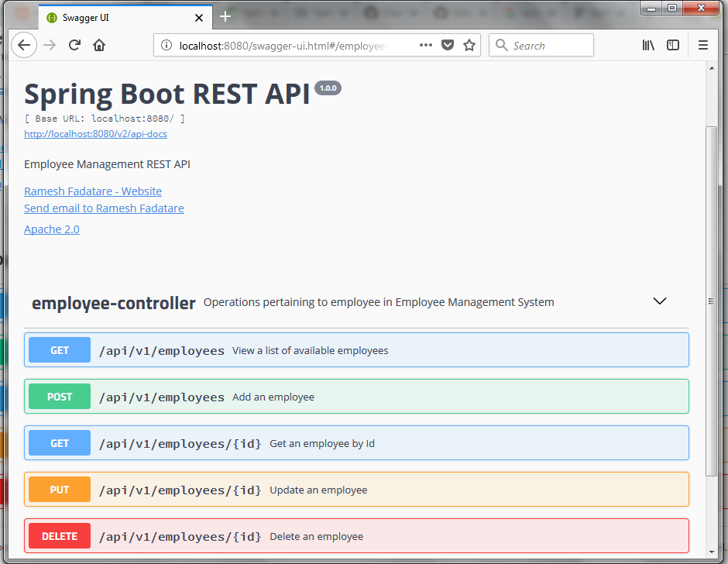Collapse the employee-controller section
Screen dimensions: 728x564
[660, 301]
